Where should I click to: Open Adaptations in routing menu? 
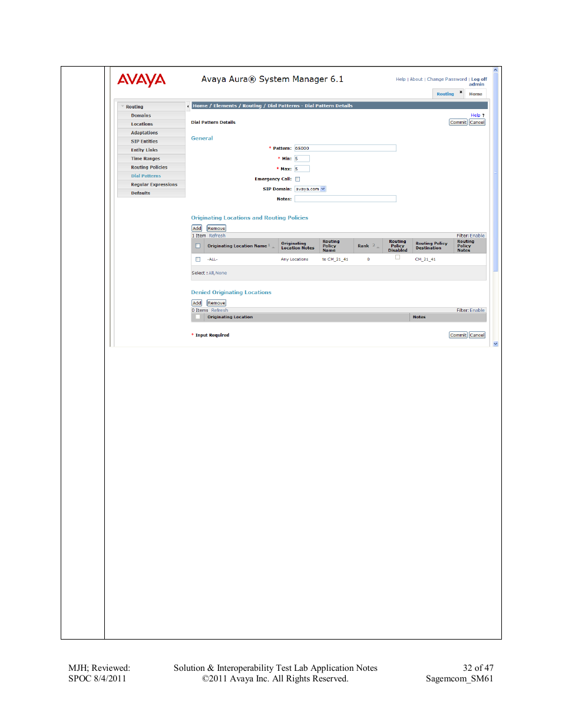point(144,133)
